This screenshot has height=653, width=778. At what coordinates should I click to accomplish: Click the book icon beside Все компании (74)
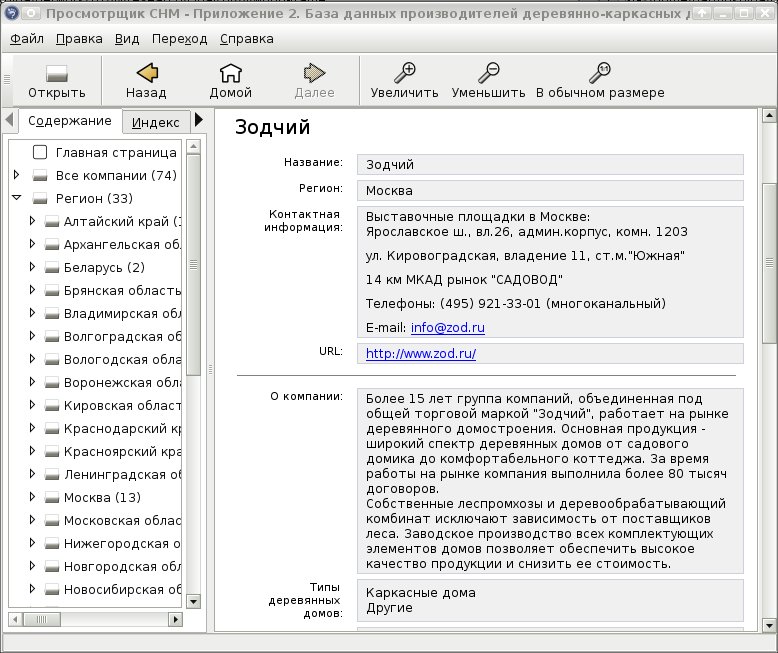point(40,175)
